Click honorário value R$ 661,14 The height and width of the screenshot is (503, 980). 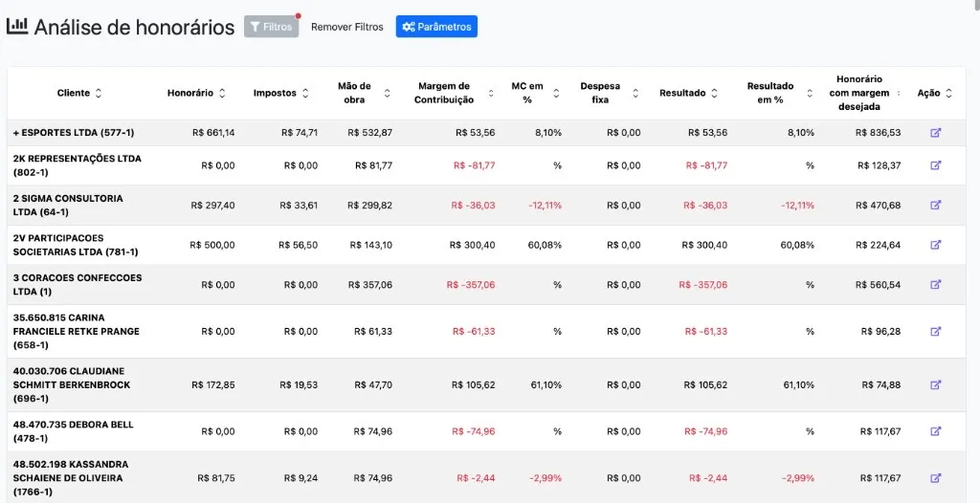click(213, 133)
